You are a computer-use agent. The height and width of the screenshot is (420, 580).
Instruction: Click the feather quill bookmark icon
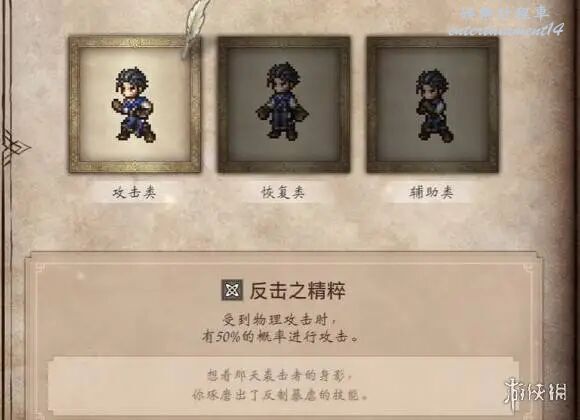point(192,28)
